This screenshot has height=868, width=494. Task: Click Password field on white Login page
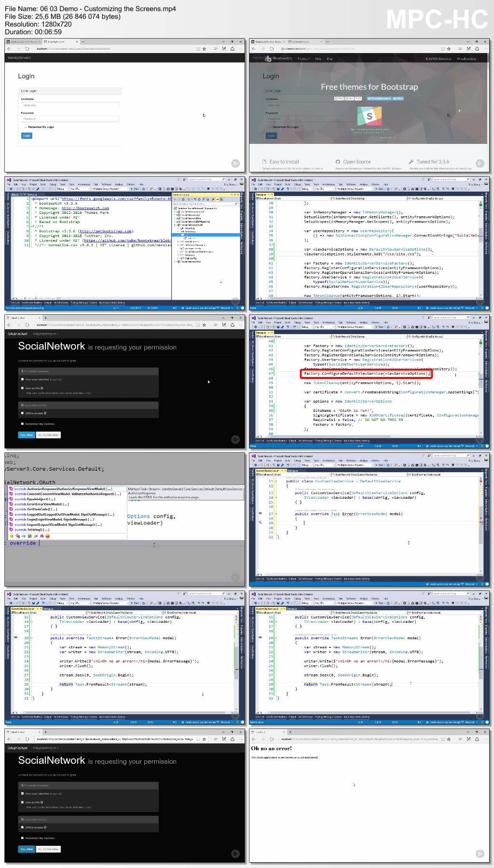70,118
